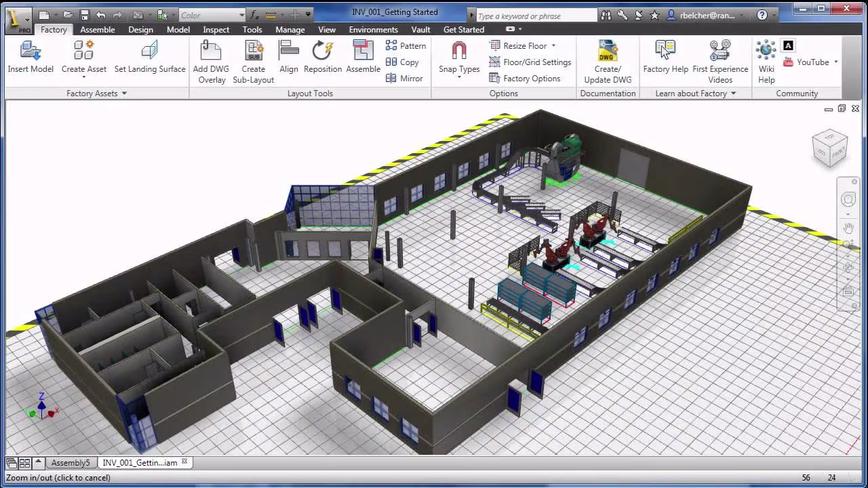Open the YouTube dropdown
Screen dimensions: 868x488
pyautogui.click(x=836, y=62)
